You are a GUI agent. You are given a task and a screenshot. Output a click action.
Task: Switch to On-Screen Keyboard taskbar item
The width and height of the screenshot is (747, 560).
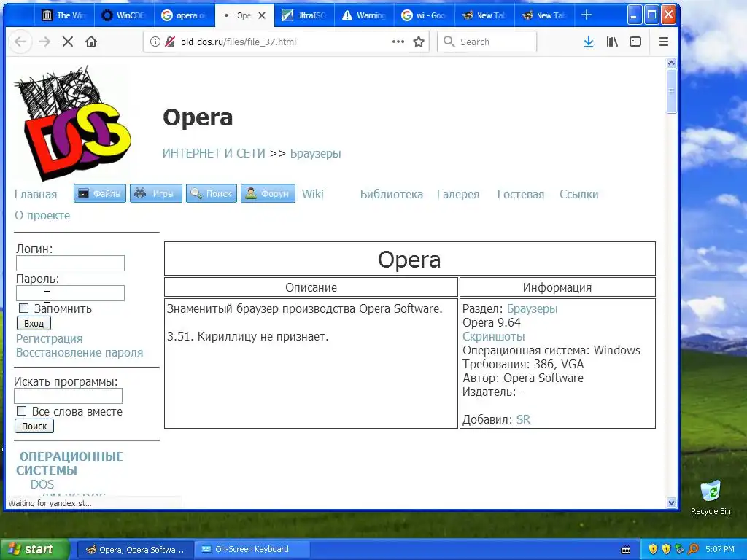[252, 550]
